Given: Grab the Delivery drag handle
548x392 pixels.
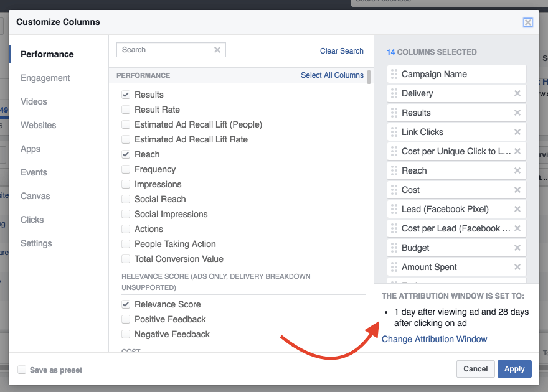Looking at the screenshot, I should click(394, 93).
